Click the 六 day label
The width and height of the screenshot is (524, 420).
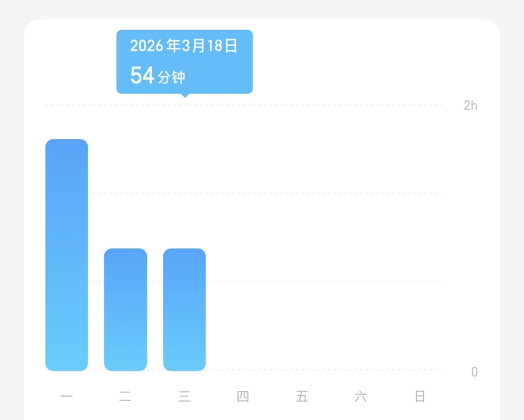(x=361, y=396)
